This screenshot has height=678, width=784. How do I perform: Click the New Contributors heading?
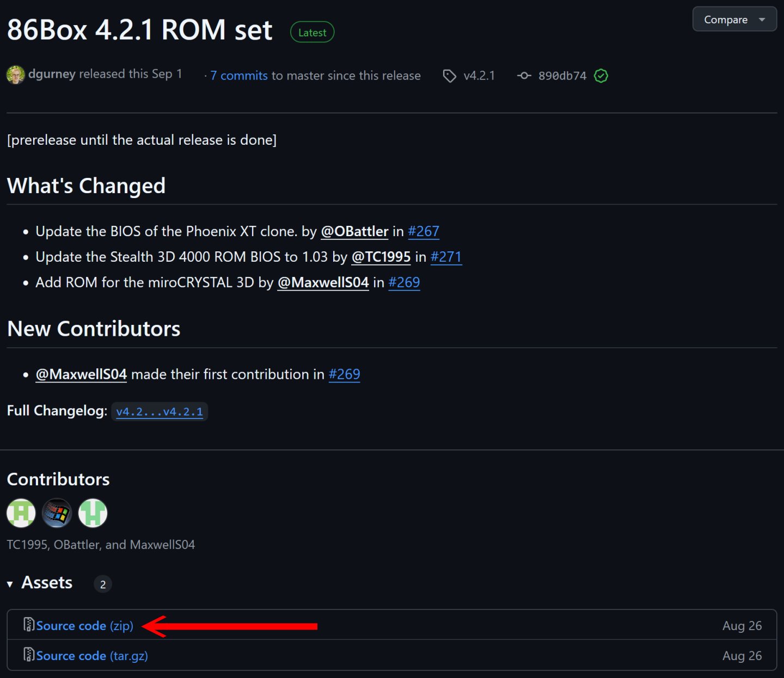click(x=94, y=329)
